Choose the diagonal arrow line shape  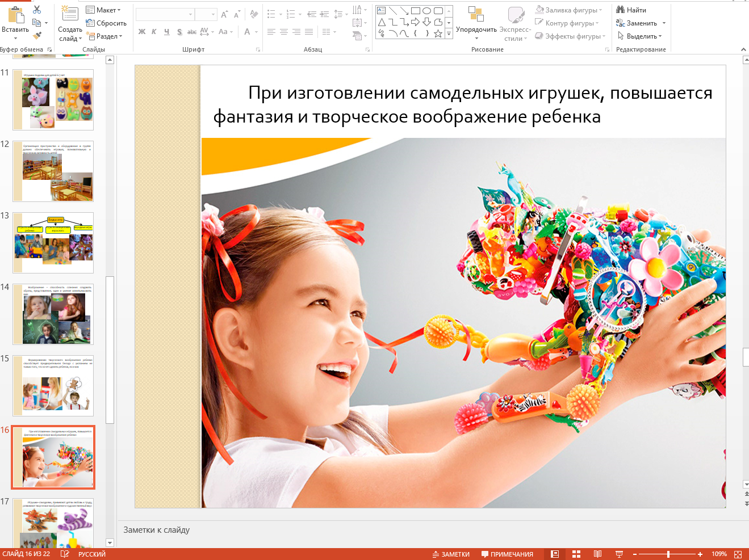click(404, 10)
